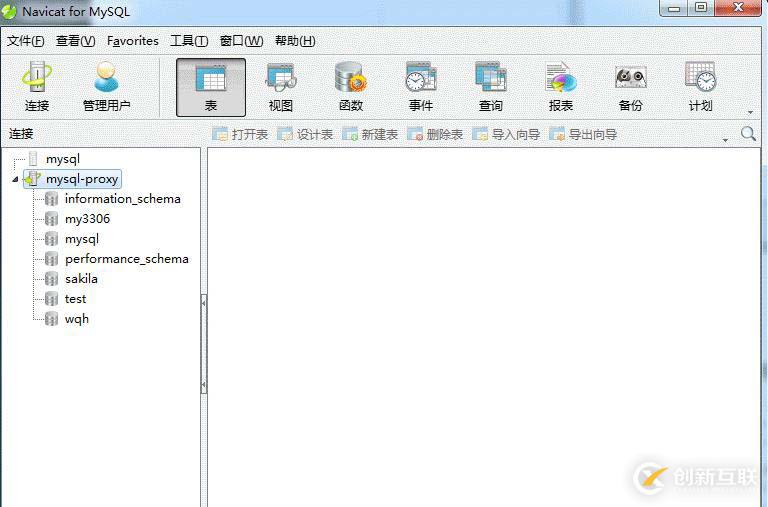Click 打开表 (Open Table) button
Image resolution: width=768 pixels, height=507 pixels.
coord(240,134)
